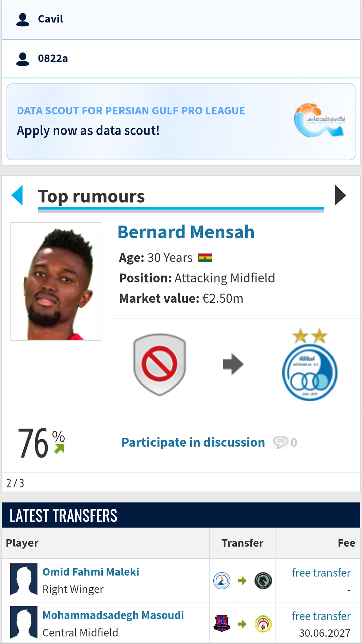Open Bernard Mensah player profile
The height and width of the screenshot is (644, 362).
pos(186,232)
